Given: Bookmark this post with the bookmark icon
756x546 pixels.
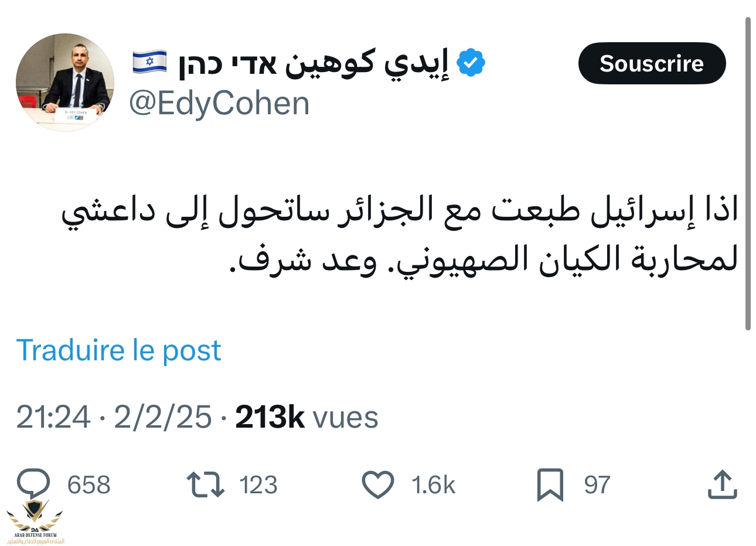Looking at the screenshot, I should [x=550, y=485].
